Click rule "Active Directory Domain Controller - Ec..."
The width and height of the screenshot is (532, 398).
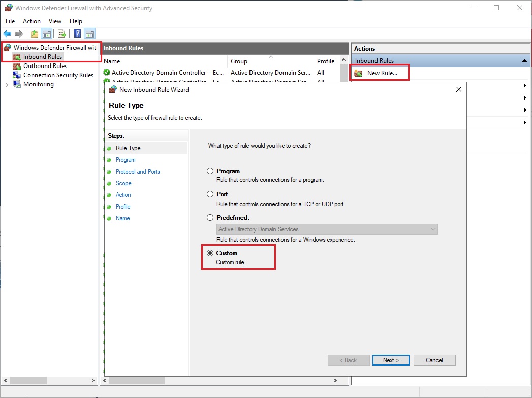pyautogui.click(x=168, y=72)
